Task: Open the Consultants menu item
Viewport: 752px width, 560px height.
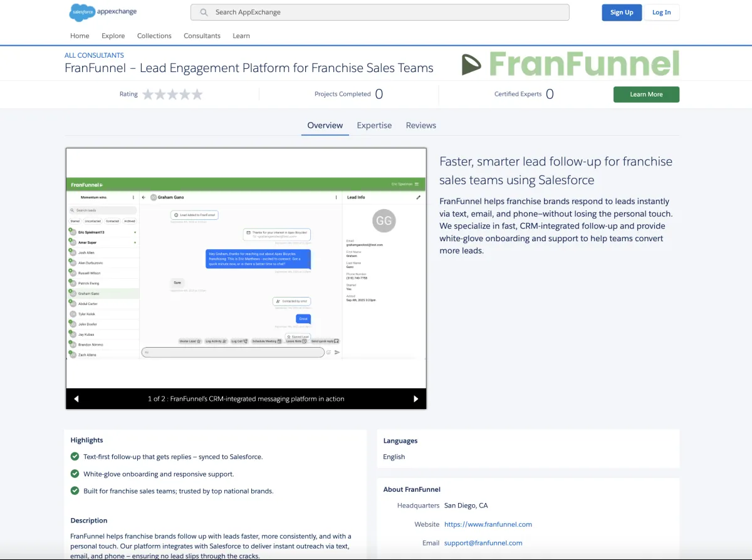Action: [202, 36]
